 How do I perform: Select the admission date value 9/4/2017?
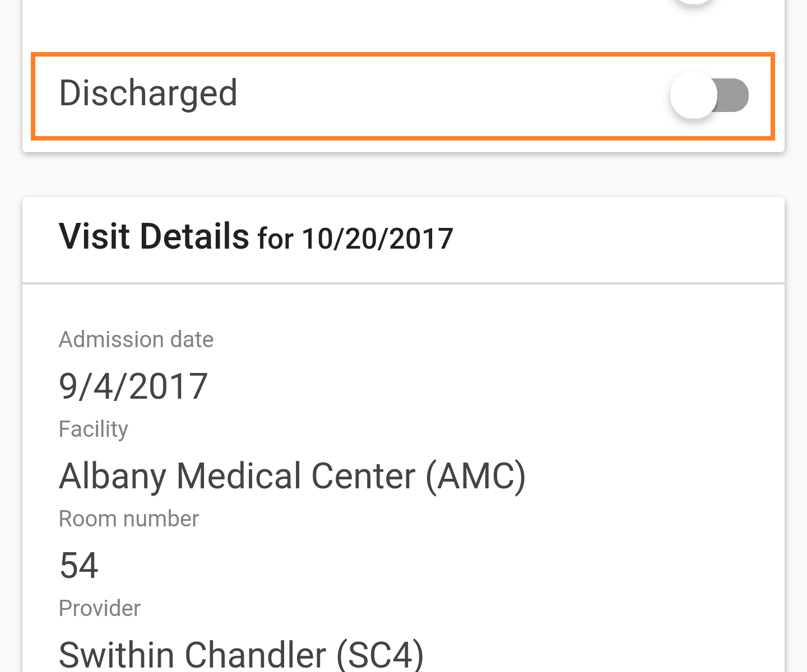133,386
